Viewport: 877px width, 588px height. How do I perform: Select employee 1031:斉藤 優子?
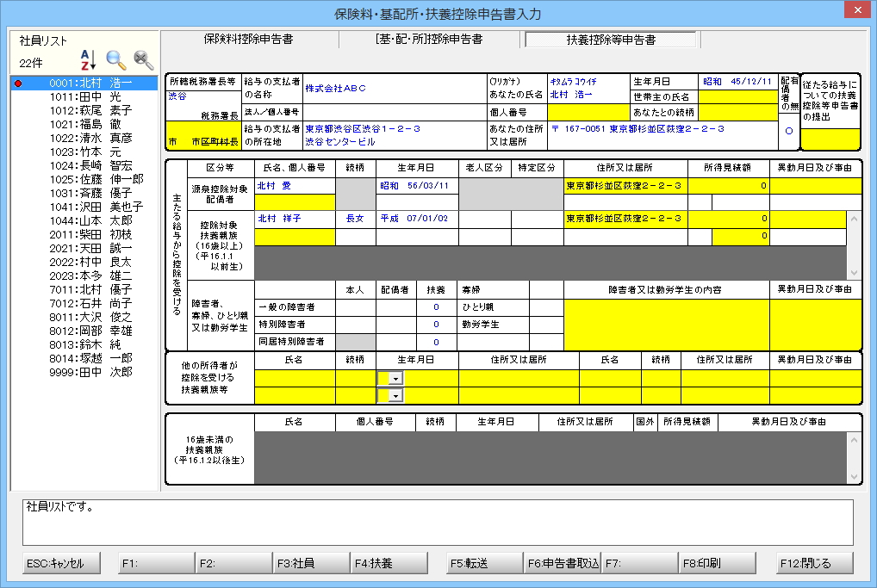[x=84, y=194]
